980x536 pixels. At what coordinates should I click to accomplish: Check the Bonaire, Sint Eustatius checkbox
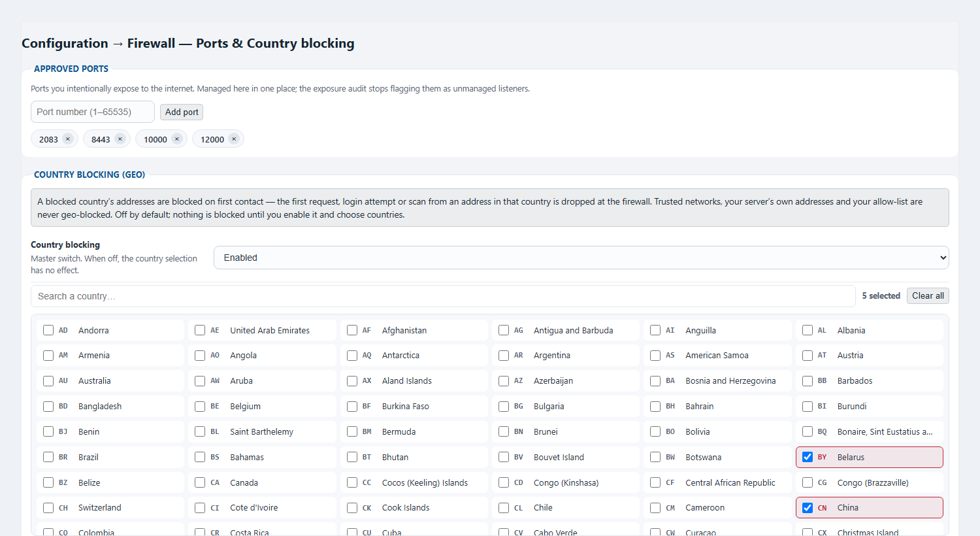coord(808,431)
